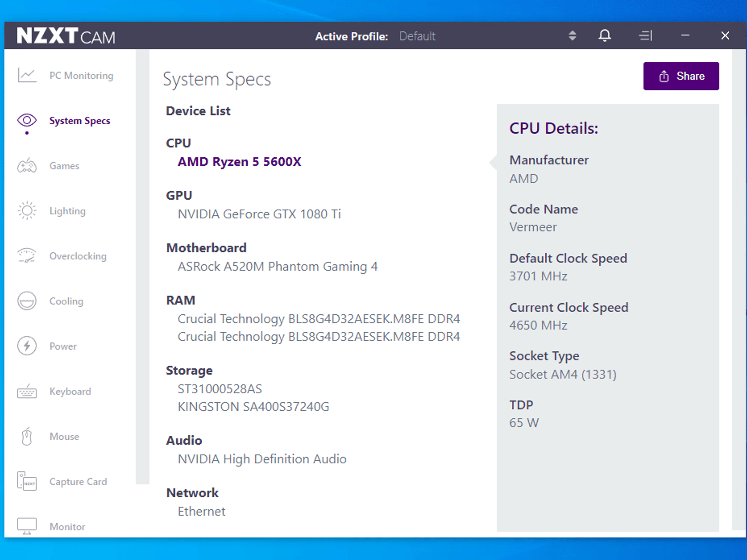The width and height of the screenshot is (747, 560).
Task: Open the Cooling icon in sidebar
Action: point(27,301)
